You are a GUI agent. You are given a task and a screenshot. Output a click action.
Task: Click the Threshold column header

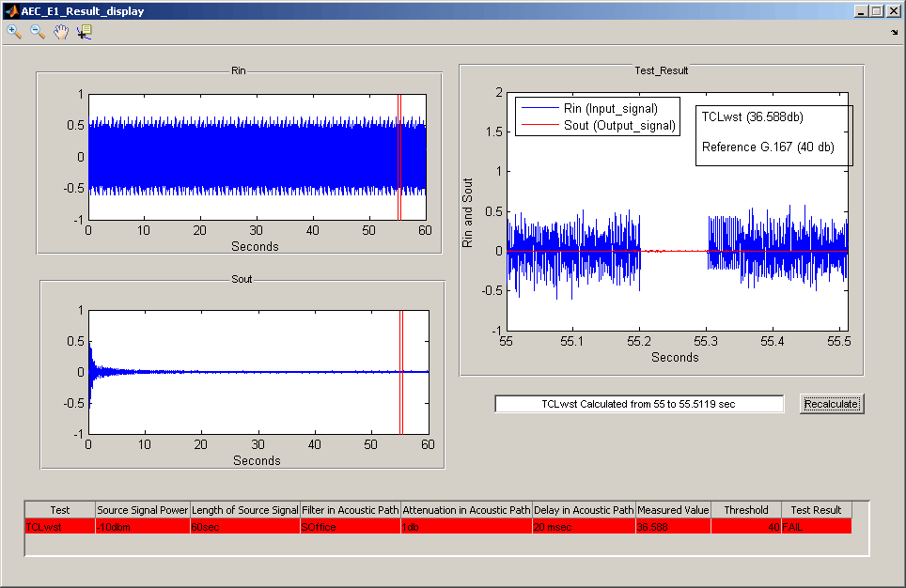point(745,510)
